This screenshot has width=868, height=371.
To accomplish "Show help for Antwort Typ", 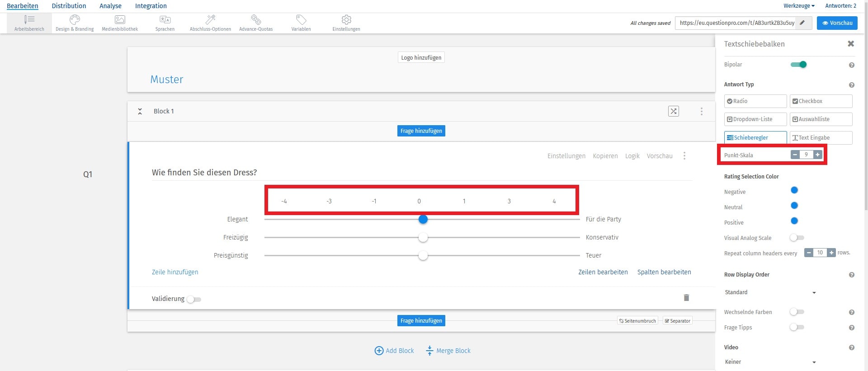I will click(x=852, y=85).
